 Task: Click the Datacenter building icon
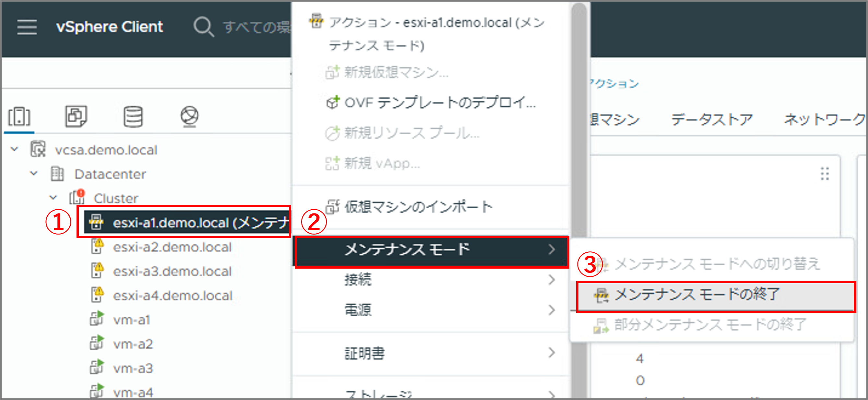(x=57, y=174)
